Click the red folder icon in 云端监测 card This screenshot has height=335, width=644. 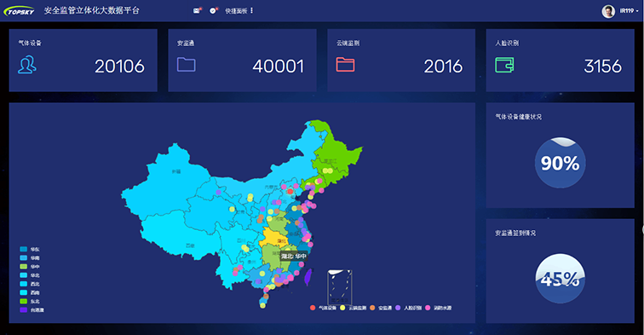(x=345, y=65)
